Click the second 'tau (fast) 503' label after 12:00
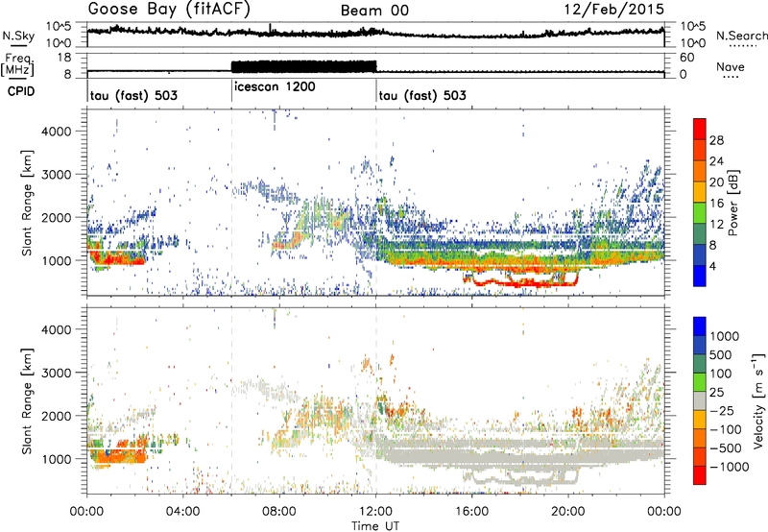This screenshot has height=532, width=768. click(422, 95)
